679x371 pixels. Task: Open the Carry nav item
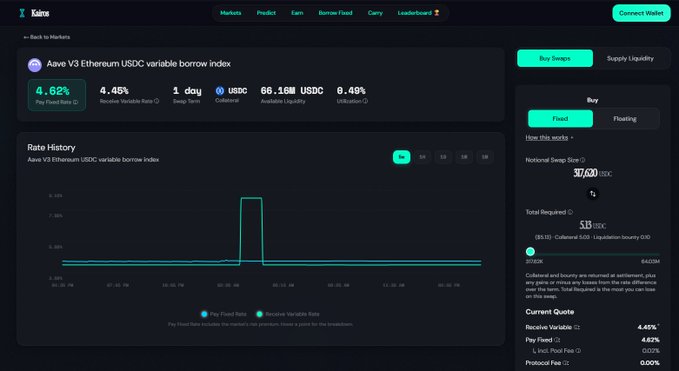click(x=375, y=13)
